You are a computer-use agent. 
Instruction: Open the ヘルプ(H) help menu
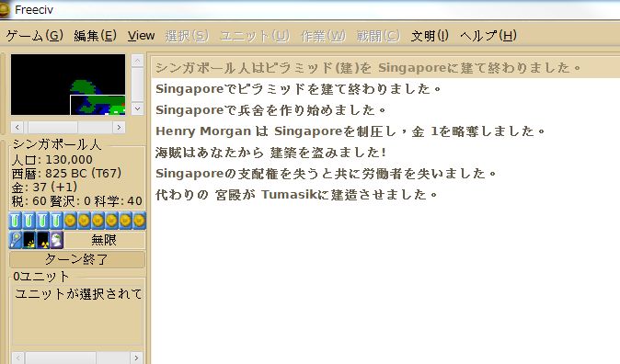(488, 36)
